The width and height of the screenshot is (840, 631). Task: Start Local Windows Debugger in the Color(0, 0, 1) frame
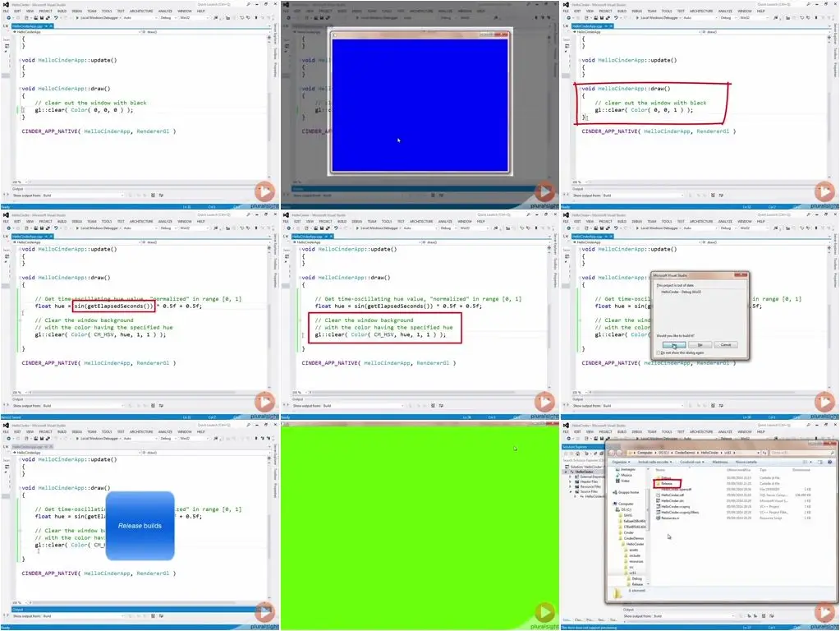coord(656,18)
